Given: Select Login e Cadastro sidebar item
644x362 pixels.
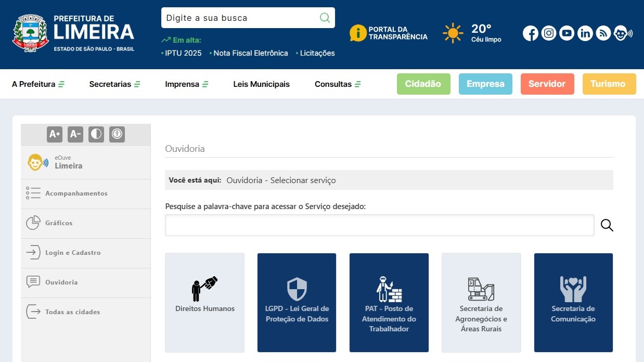Looking at the screenshot, I should pos(73,253).
